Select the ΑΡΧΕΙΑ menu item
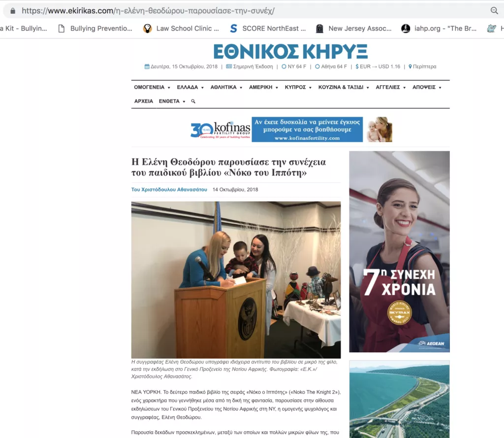The height and width of the screenshot is (438, 504). tap(144, 101)
